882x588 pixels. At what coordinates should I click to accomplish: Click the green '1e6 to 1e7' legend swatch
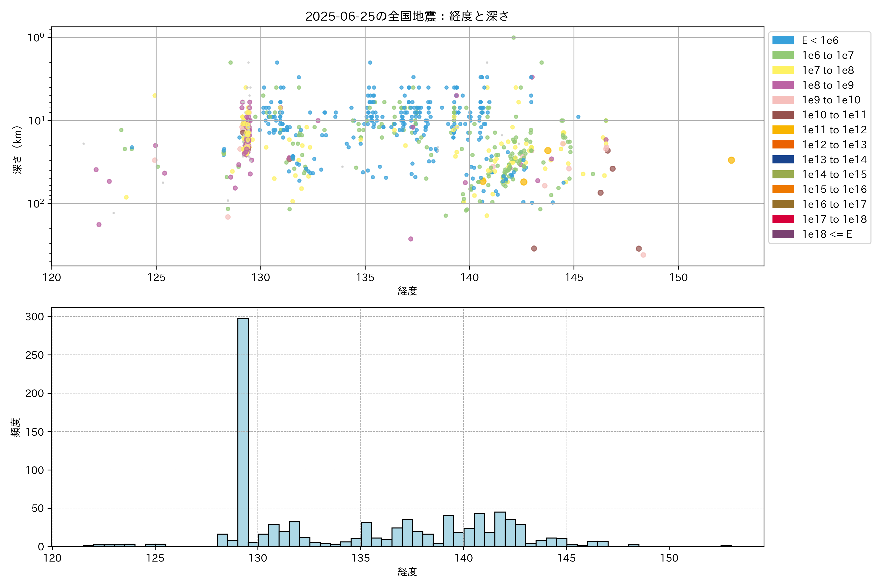pyautogui.click(x=783, y=55)
